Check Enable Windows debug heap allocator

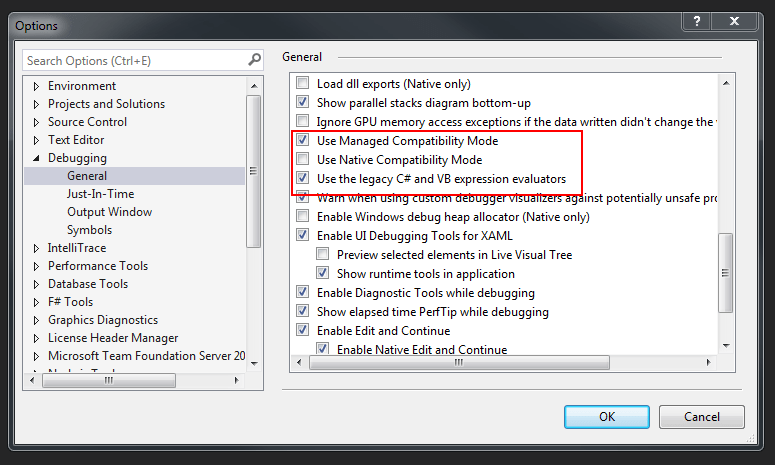tap(303, 217)
